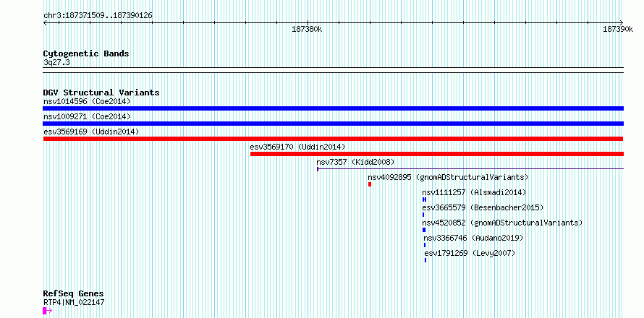
Task: Click the esv3569169 red variant bar
Action: click(333, 139)
